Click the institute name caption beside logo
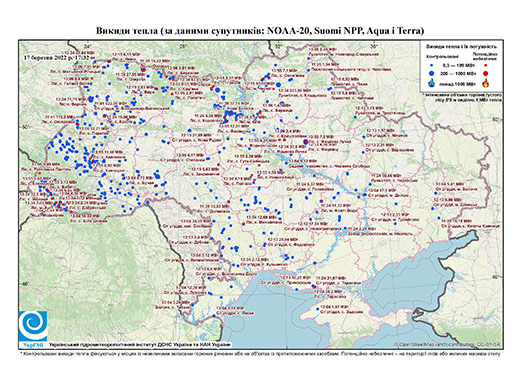Viewport: 520px width, 368px height. [x=139, y=344]
